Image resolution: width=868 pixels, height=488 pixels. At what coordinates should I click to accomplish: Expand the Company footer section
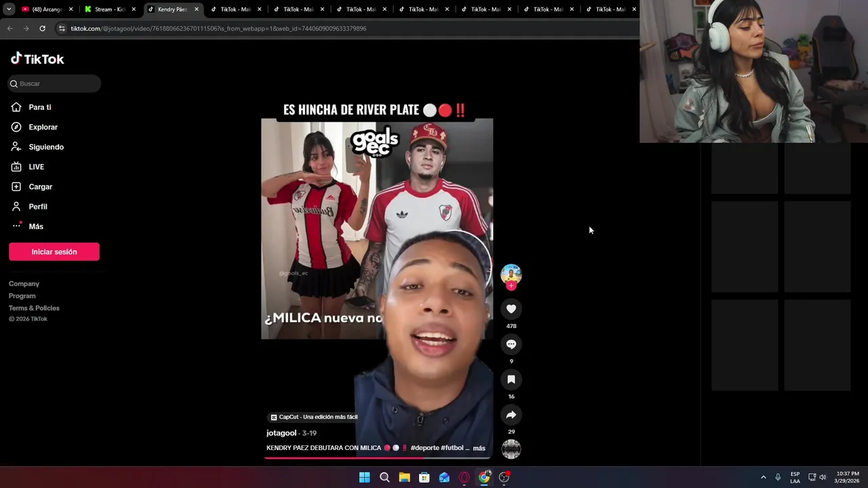(24, 284)
